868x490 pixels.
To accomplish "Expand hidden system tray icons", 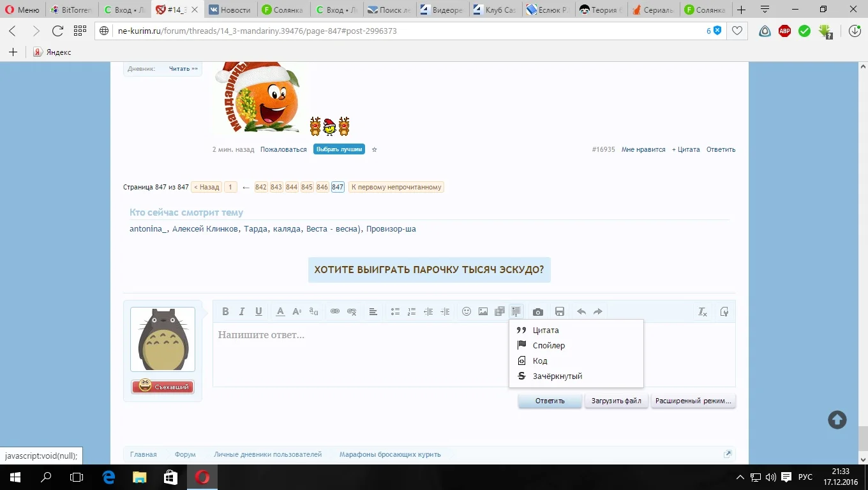I will click(x=740, y=477).
